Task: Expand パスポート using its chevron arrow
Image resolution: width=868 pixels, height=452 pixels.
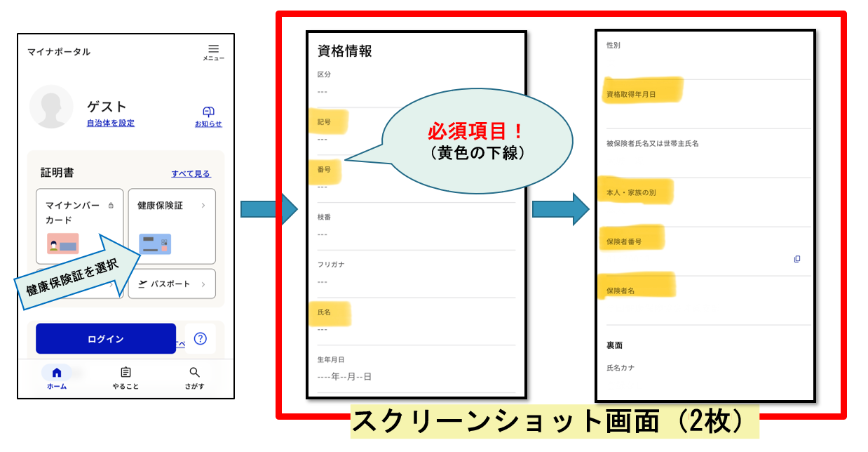Action: click(x=203, y=284)
